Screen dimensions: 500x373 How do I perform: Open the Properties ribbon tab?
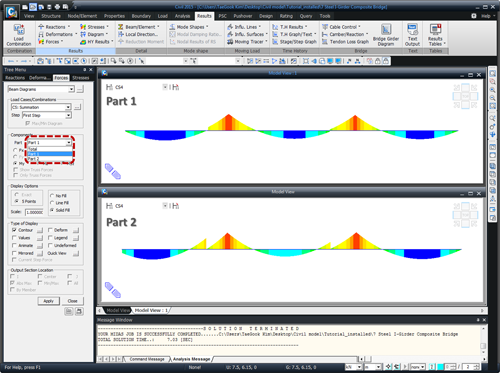click(x=114, y=16)
